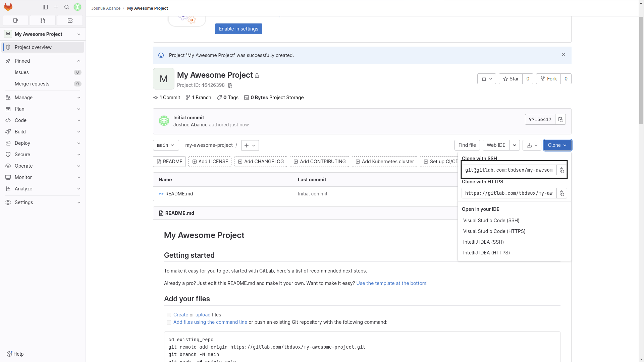Image resolution: width=644 pixels, height=362 pixels.
Task: Toggle the Clone dropdown button
Action: coord(557,145)
